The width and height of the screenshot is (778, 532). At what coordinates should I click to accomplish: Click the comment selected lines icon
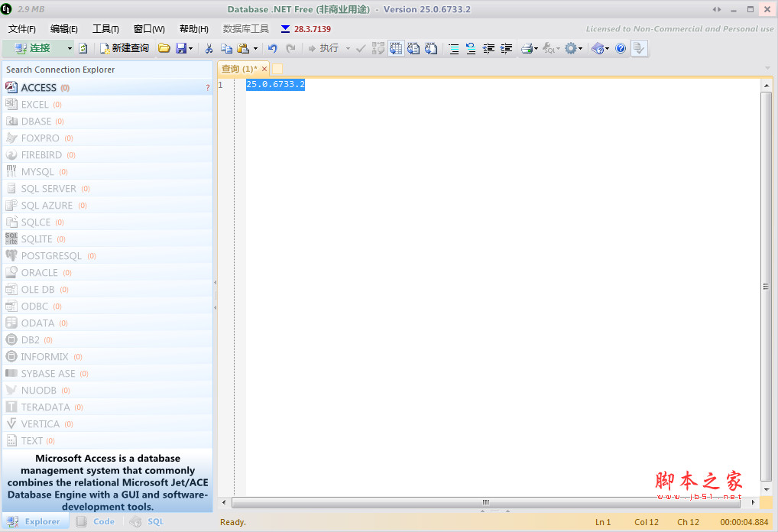coord(453,48)
